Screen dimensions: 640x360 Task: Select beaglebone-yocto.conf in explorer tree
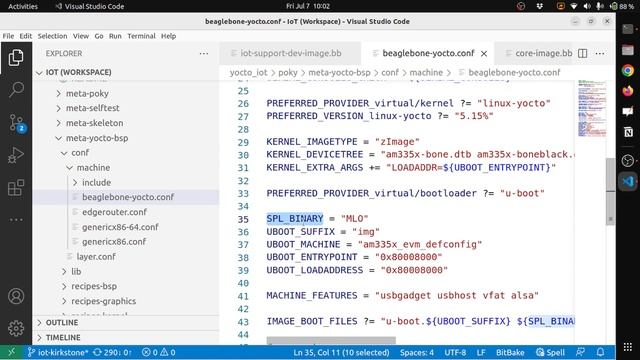pyautogui.click(x=127, y=197)
